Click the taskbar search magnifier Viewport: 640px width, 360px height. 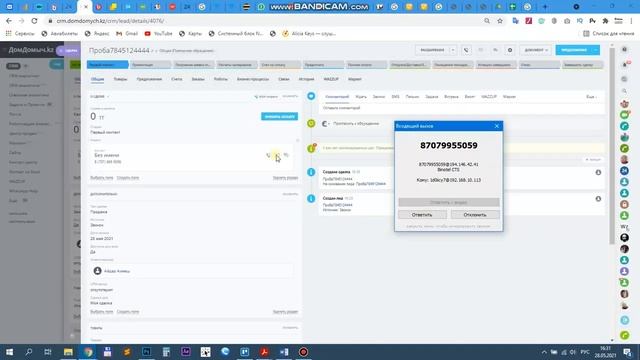coord(29,352)
